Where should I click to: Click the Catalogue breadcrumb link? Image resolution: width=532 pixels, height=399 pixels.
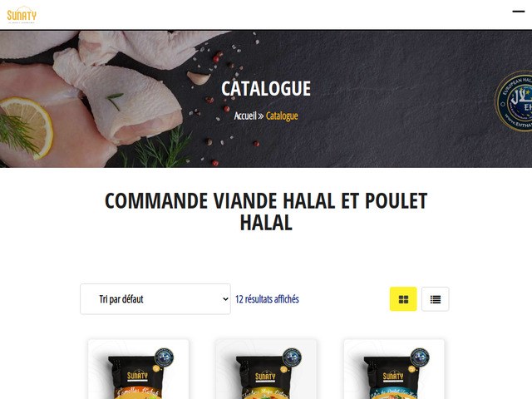coord(282,116)
